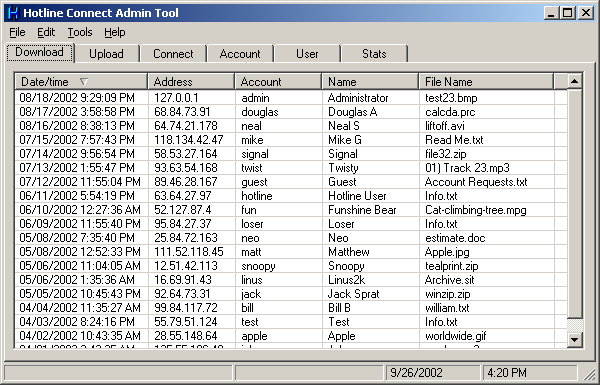Image resolution: width=600 pixels, height=385 pixels.
Task: Click the window resize grip
Action: coord(589,374)
